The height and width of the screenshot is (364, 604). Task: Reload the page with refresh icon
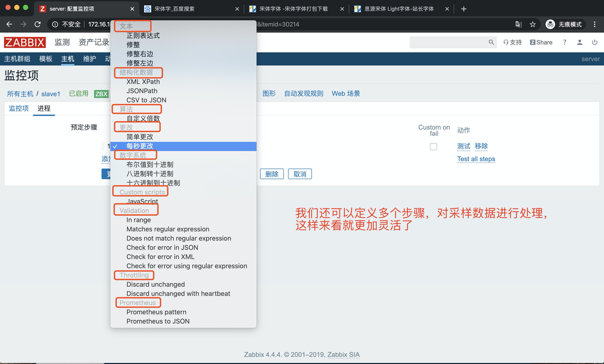38,24
